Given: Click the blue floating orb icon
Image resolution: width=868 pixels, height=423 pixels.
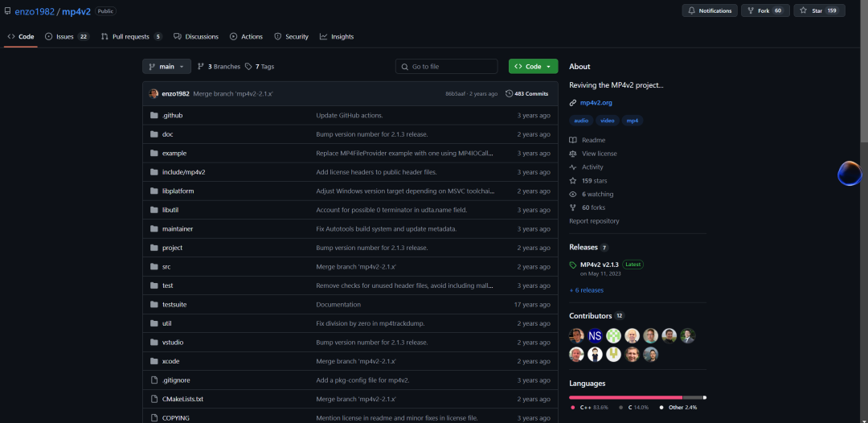Looking at the screenshot, I should [x=850, y=173].
